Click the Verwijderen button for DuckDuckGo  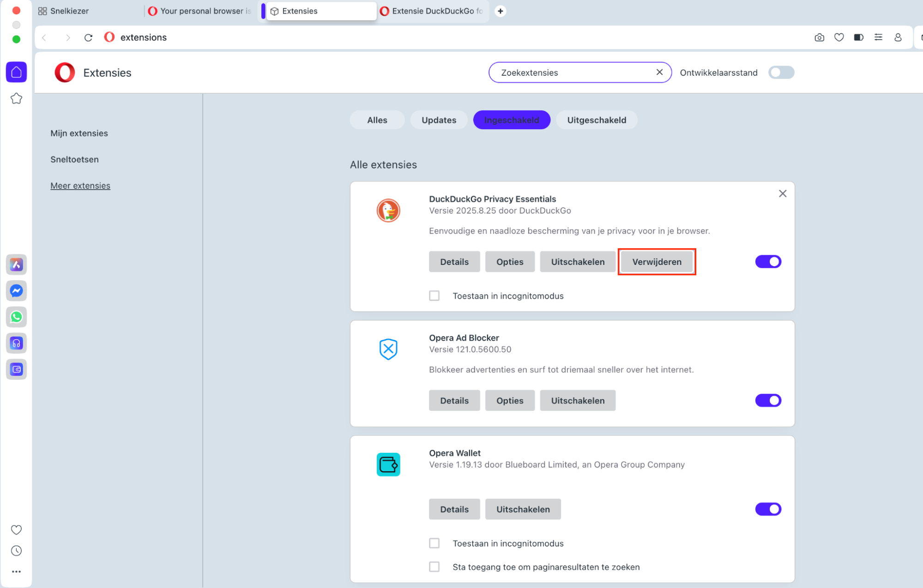(656, 262)
